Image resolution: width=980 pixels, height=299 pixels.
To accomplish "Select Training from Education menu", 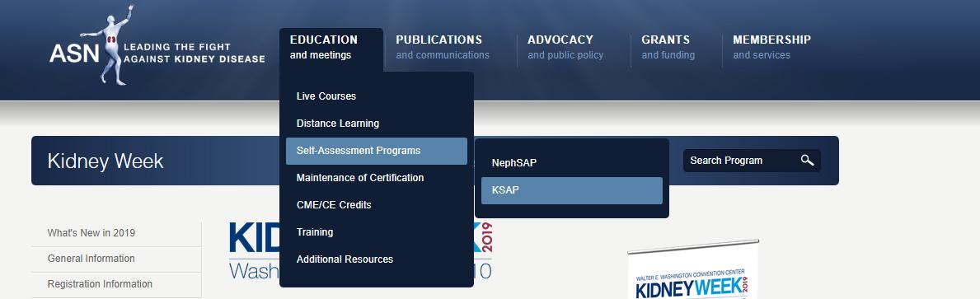I will 376,232.
